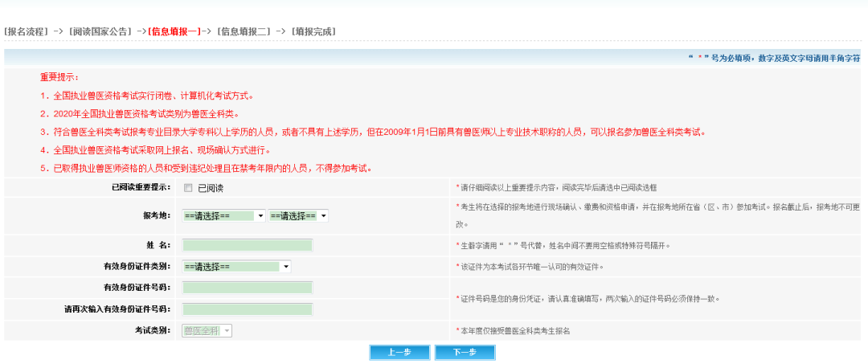Select the [填报完成] breadcrumb step
The image size is (868, 364).
[313, 31]
